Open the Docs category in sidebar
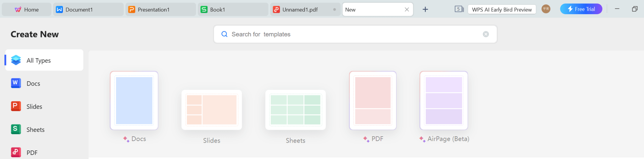The image size is (644, 159). point(33,83)
